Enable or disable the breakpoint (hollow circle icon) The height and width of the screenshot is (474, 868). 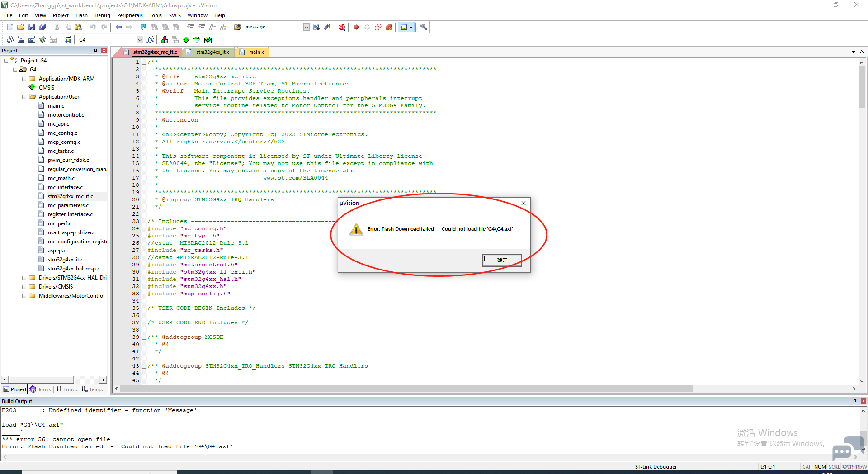click(x=367, y=27)
